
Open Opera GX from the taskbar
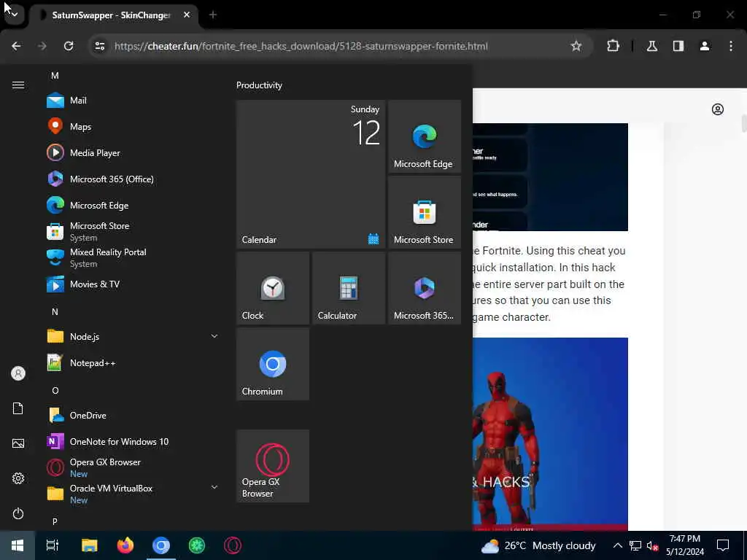[x=233, y=545]
